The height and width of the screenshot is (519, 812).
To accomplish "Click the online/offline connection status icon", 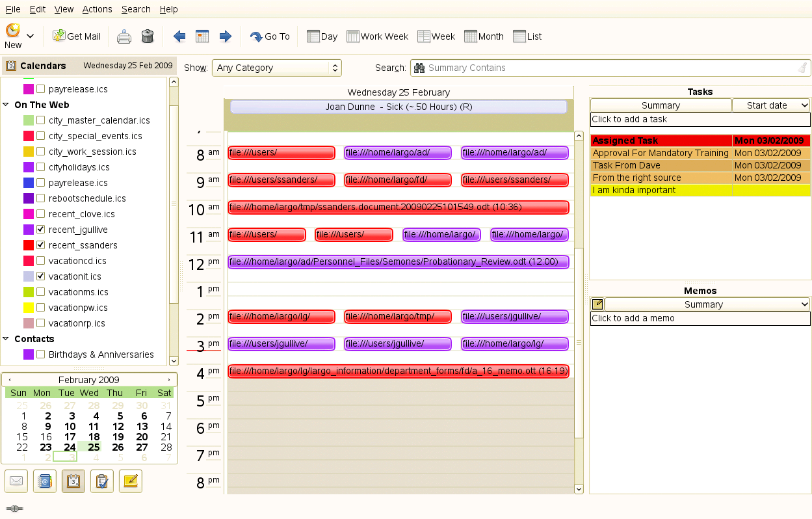I will click(14, 509).
